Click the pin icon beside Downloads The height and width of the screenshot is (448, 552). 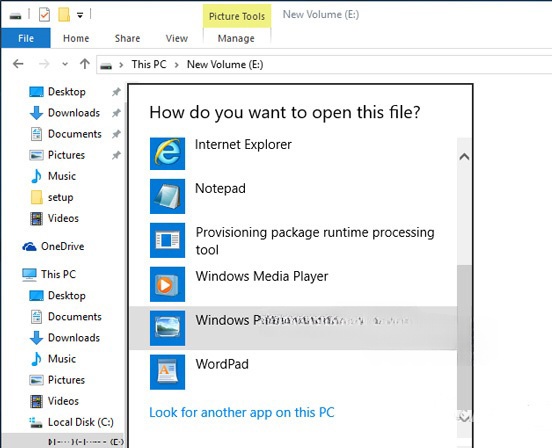pos(116,113)
